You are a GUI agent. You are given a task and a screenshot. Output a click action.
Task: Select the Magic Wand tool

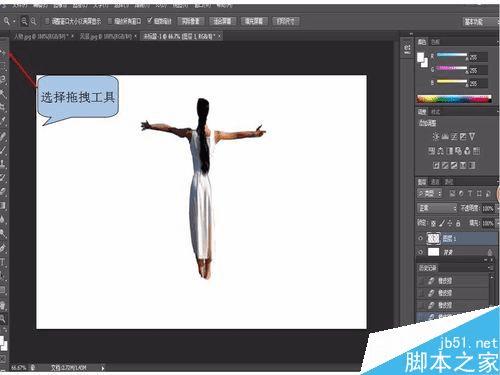[x=3, y=93]
